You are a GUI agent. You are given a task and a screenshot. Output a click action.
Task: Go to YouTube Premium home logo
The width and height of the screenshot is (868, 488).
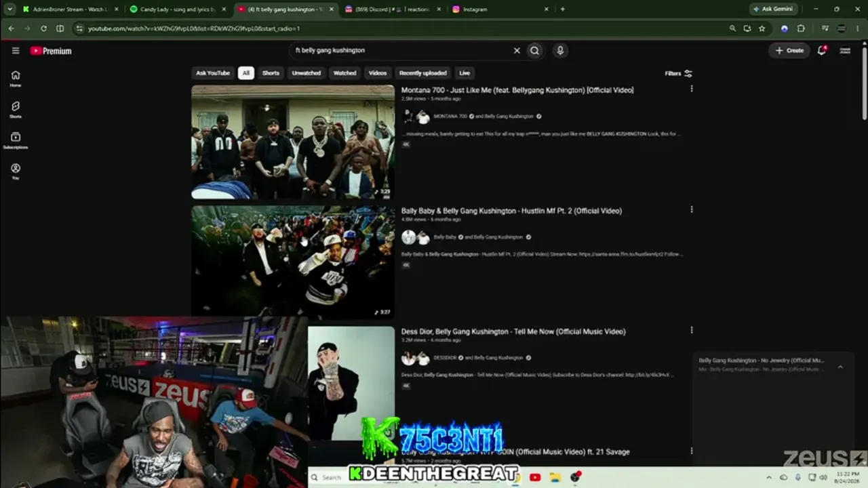click(x=51, y=51)
